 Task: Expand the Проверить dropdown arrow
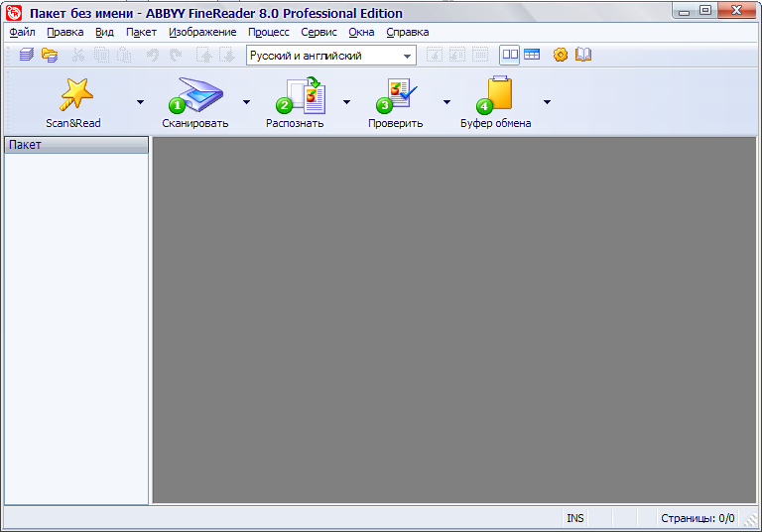point(446,102)
